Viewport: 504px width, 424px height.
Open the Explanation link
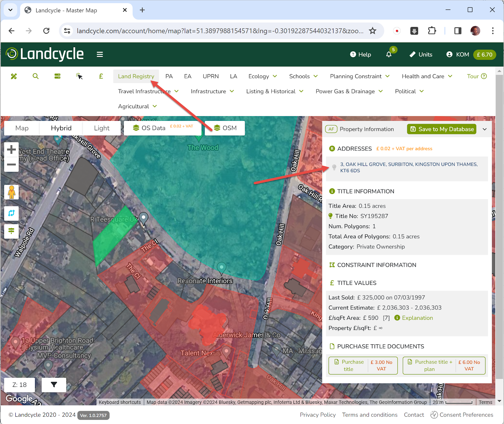click(x=417, y=318)
